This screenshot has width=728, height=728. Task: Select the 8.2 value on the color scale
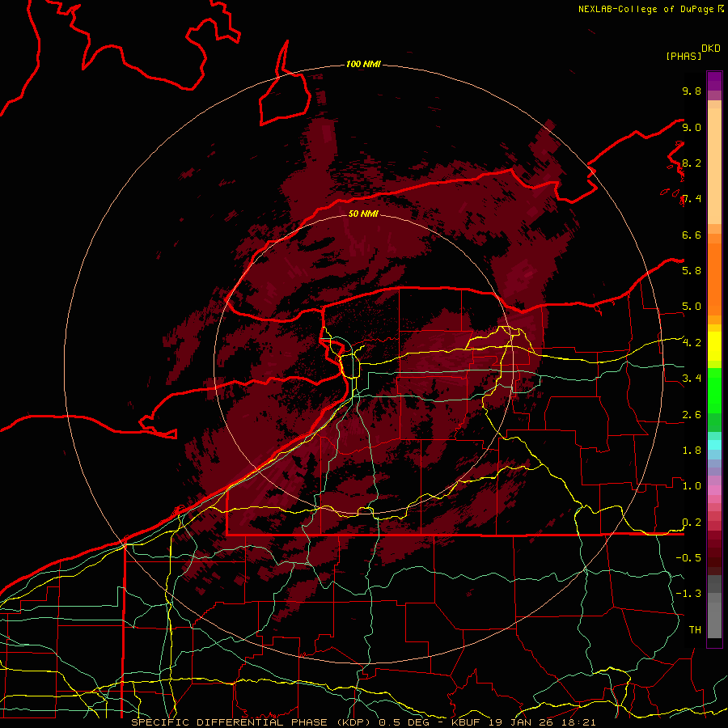click(x=692, y=163)
